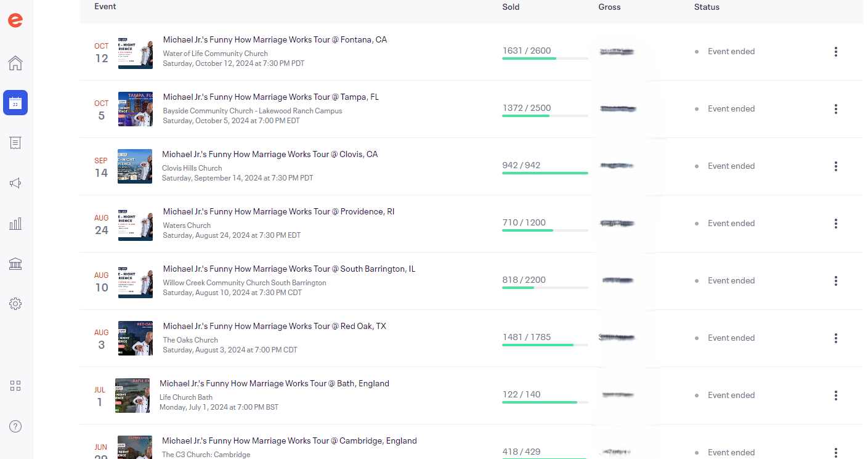Screen dimensions: 868x459
Task: Expand the Bath, England event options menu
Action: click(835, 396)
